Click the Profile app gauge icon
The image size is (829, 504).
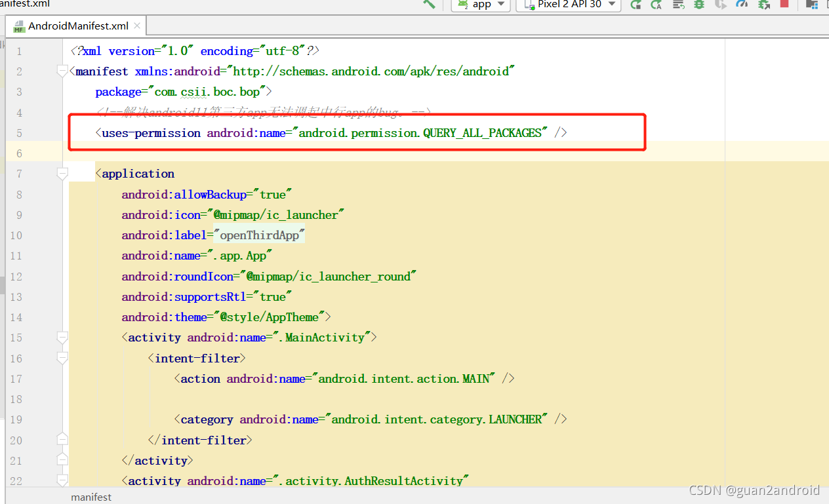pyautogui.click(x=742, y=5)
